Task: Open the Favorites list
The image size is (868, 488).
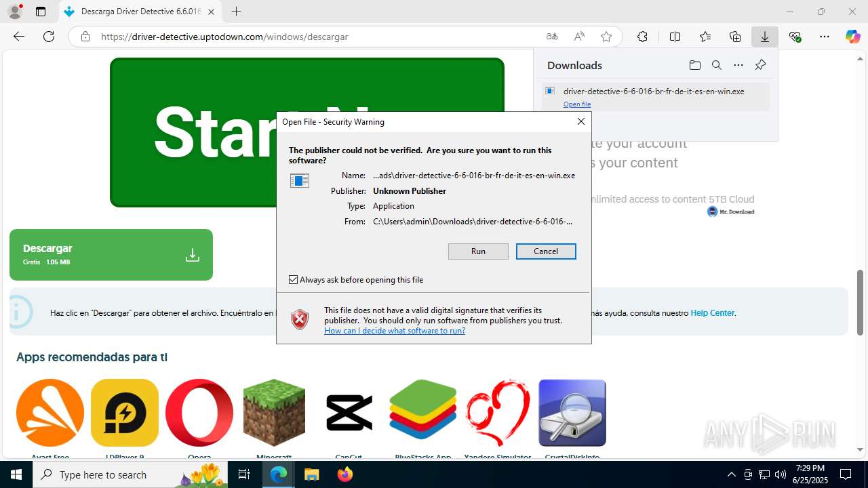Action: click(x=705, y=37)
